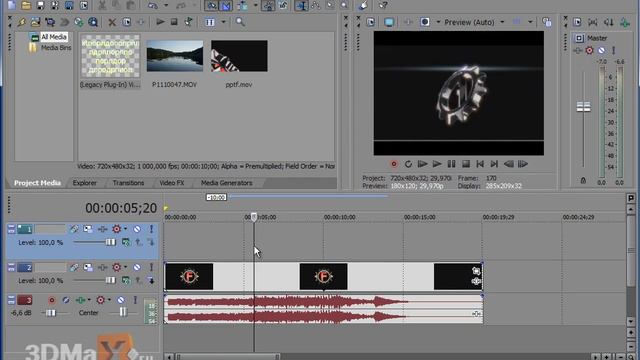Click the Play button under preview
Viewport: 640px width, 360px height.
tap(437, 164)
